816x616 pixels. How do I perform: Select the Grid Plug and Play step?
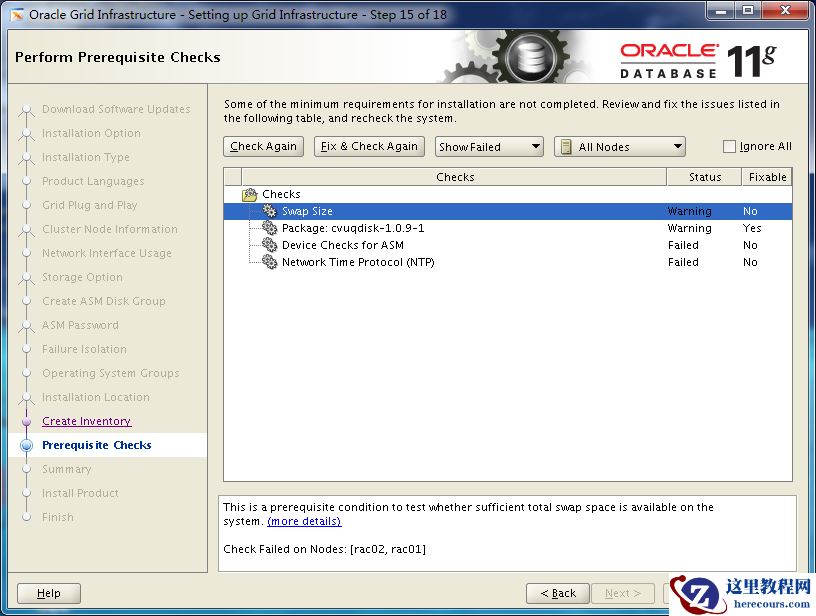90,205
